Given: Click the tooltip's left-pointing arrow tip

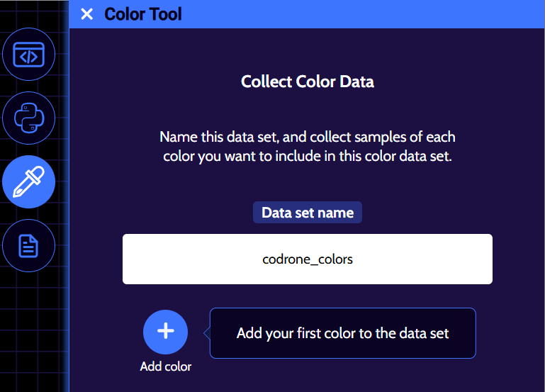Looking at the screenshot, I should 206,333.
